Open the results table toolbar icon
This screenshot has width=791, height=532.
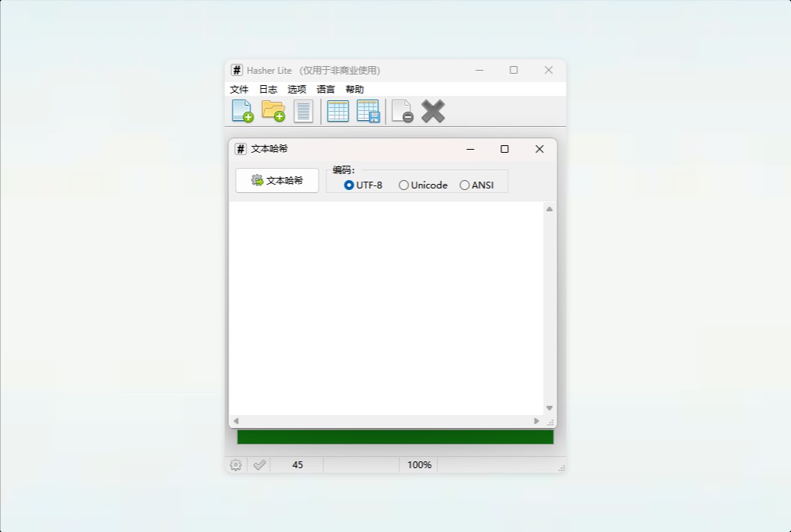pyautogui.click(x=338, y=110)
